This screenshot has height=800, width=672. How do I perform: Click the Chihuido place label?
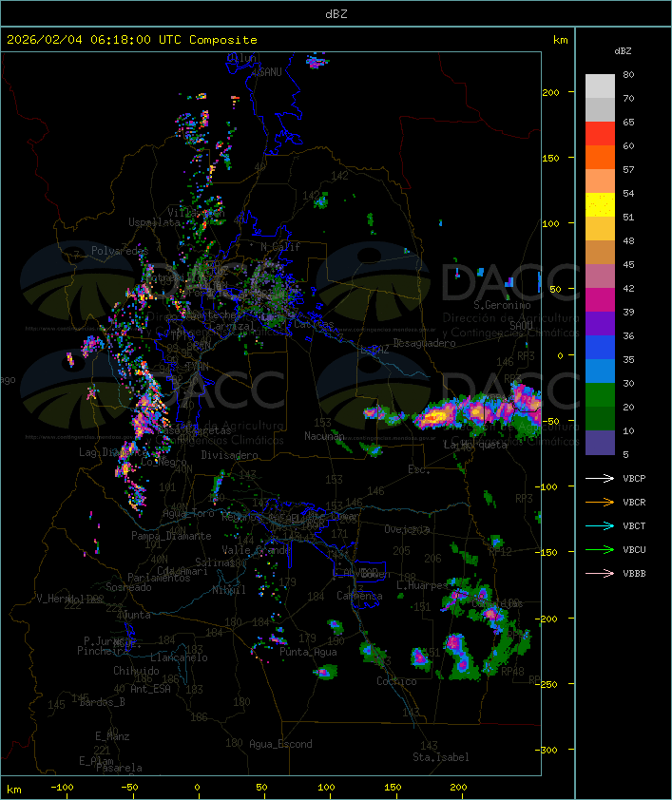point(136,671)
